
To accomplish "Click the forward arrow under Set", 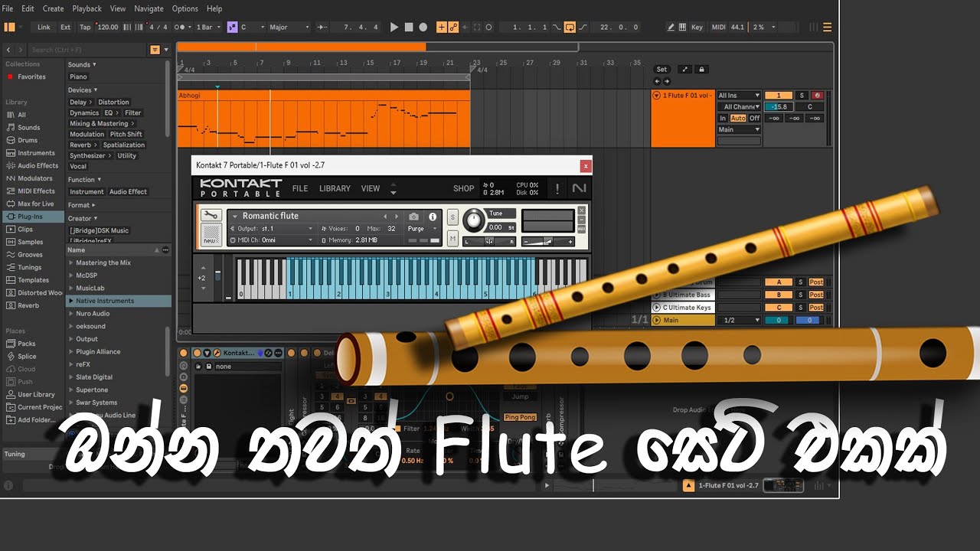I will tap(667, 81).
